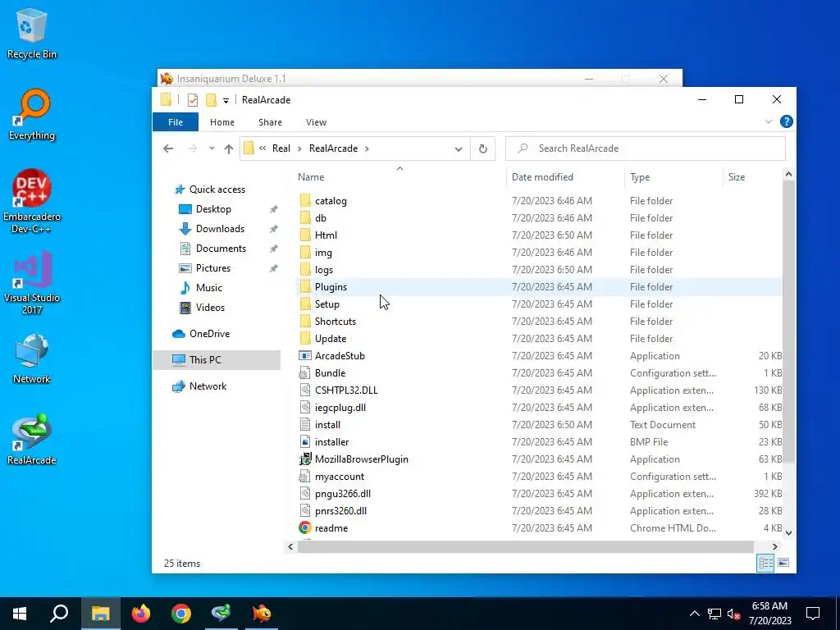This screenshot has width=840, height=630.
Task: Open Explorer help question mark icon
Action: click(x=786, y=121)
